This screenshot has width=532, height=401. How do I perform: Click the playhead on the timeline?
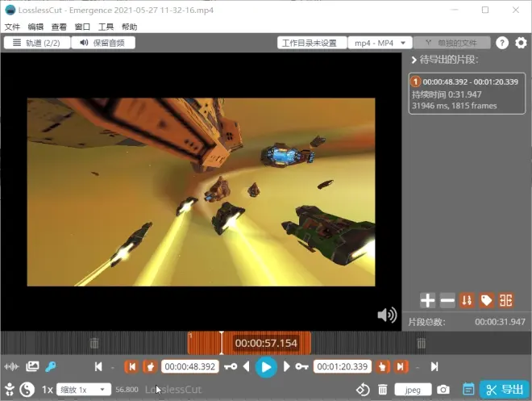click(x=222, y=343)
